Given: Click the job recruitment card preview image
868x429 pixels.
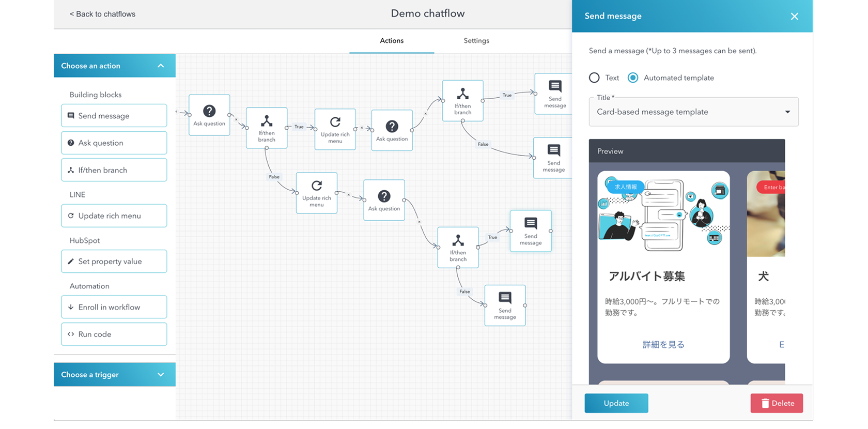Looking at the screenshot, I should coord(663,214).
